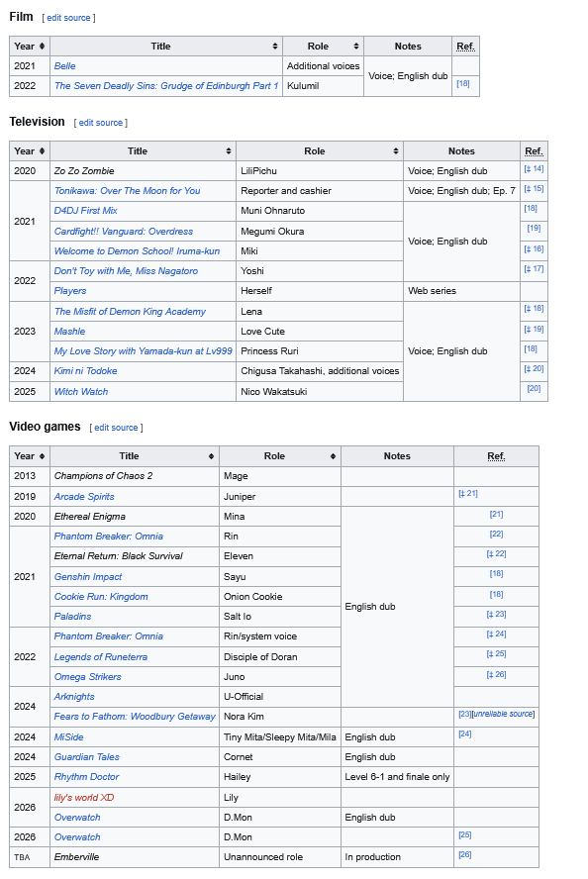Click Ref. header in Television table
The height and width of the screenshot is (879, 588).
pyautogui.click(x=534, y=151)
